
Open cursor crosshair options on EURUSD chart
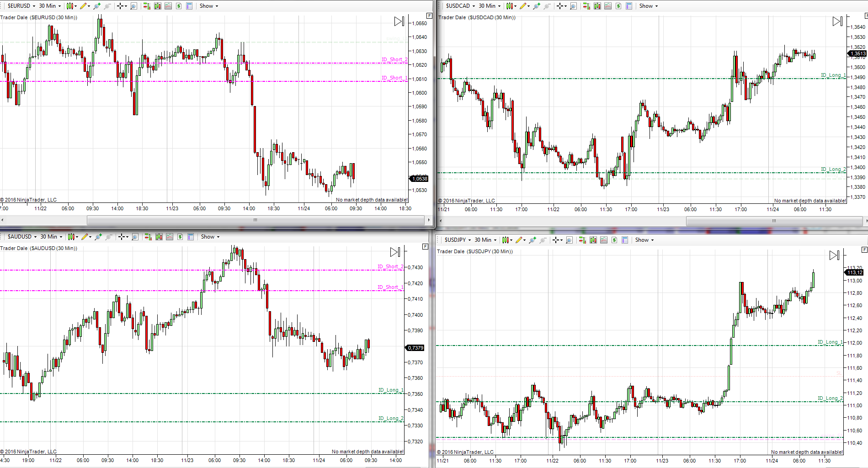coord(122,6)
